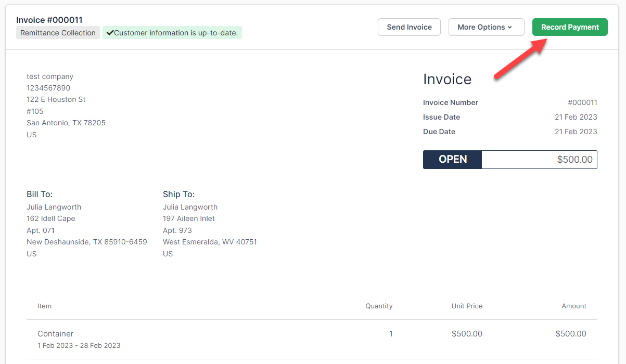Click the Customer information up-to-date banner

173,32
